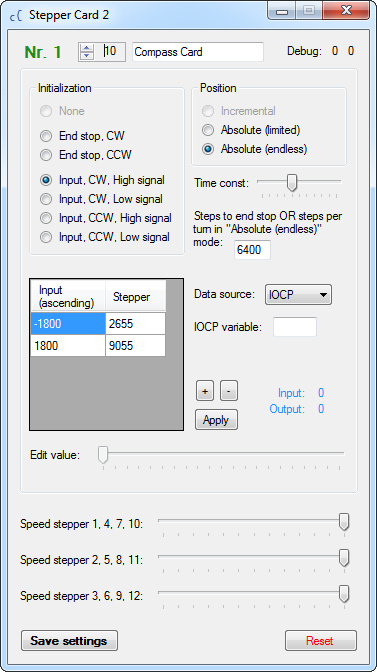Add a table row with plus button
Screen dimensions: 377x672
point(205,391)
